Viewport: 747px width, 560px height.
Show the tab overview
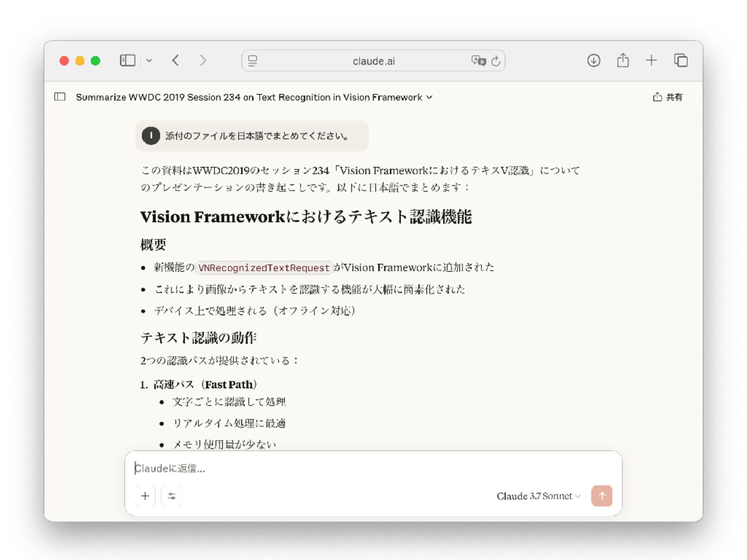coord(680,61)
